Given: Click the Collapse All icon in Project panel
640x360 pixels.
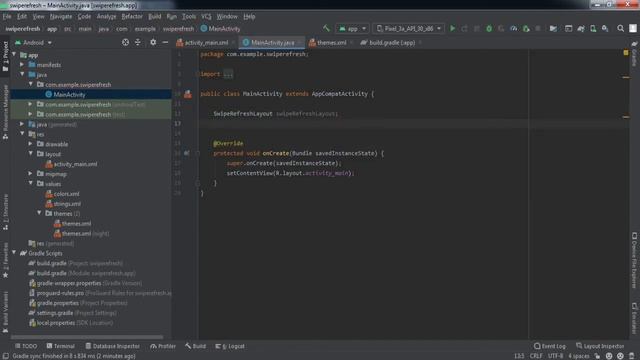Looking at the screenshot, I should pos(138,42).
